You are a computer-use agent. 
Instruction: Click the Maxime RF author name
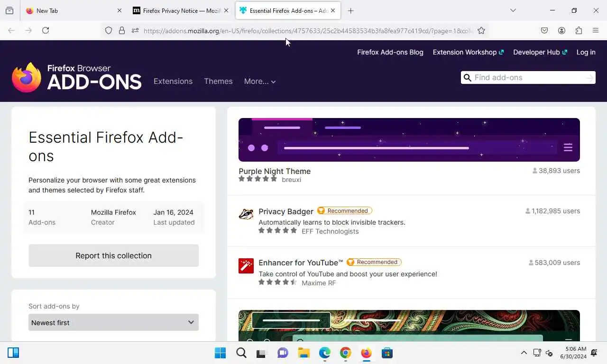pos(319,283)
